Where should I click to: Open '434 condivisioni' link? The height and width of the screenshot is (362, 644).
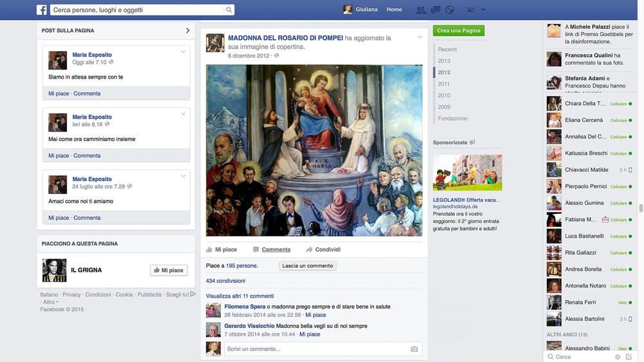(225, 281)
